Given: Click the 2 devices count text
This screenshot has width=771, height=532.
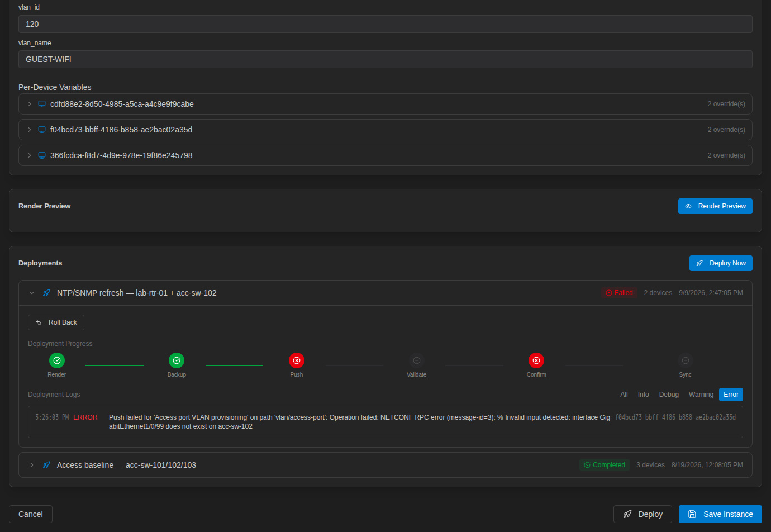Looking at the screenshot, I should pos(658,293).
